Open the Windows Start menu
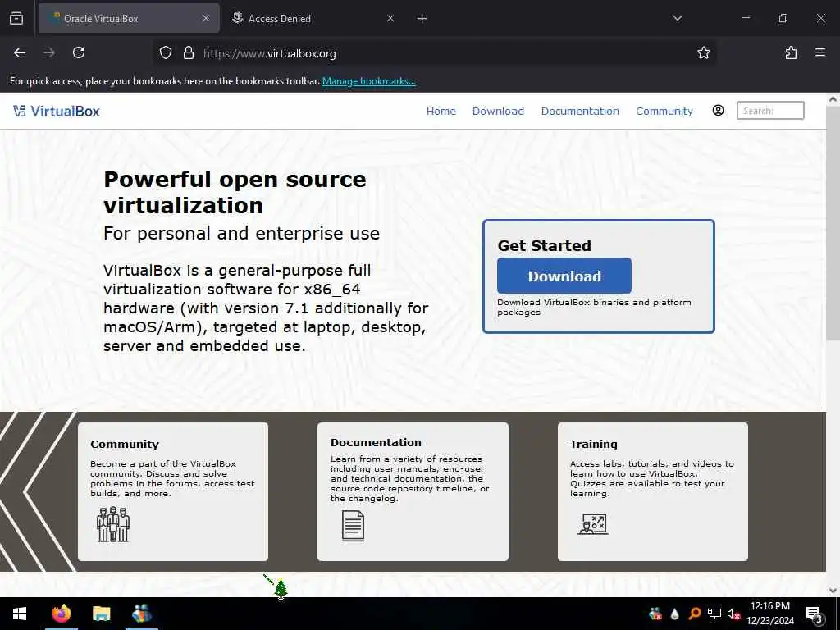The height and width of the screenshot is (630, 840). coord(20,614)
